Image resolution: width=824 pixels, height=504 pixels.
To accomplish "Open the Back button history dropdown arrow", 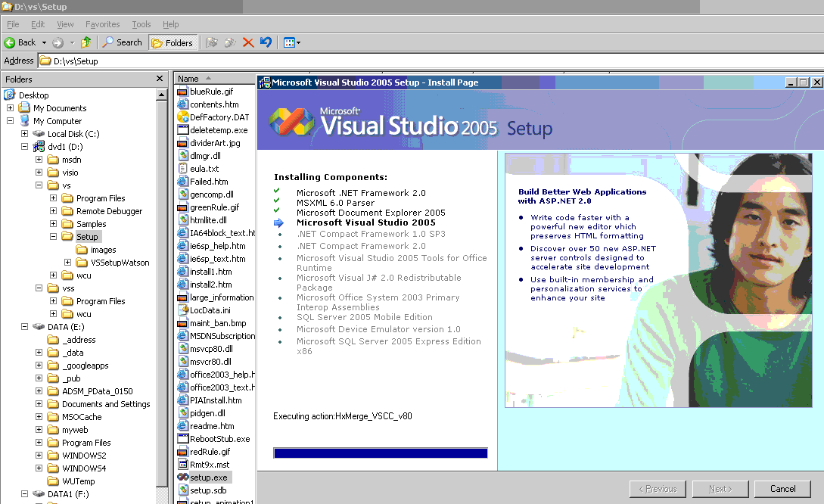I will pos(44,42).
